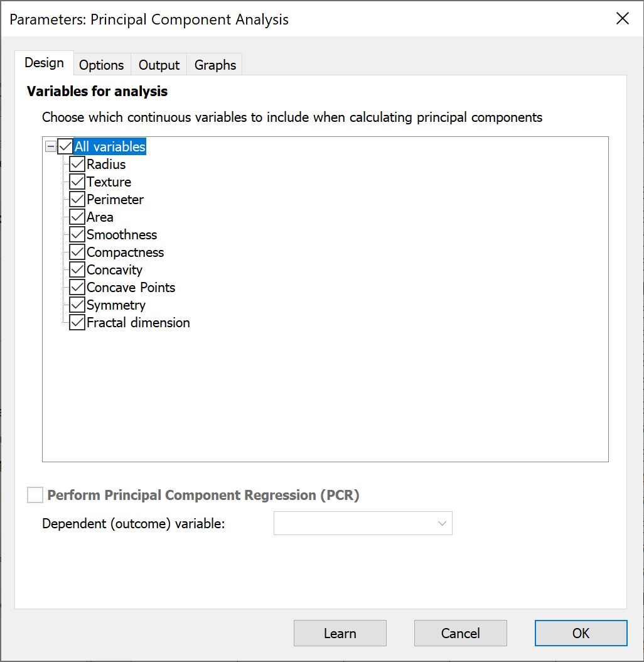This screenshot has height=662, width=644.
Task: Collapse the All variables tree node
Action: [51, 147]
